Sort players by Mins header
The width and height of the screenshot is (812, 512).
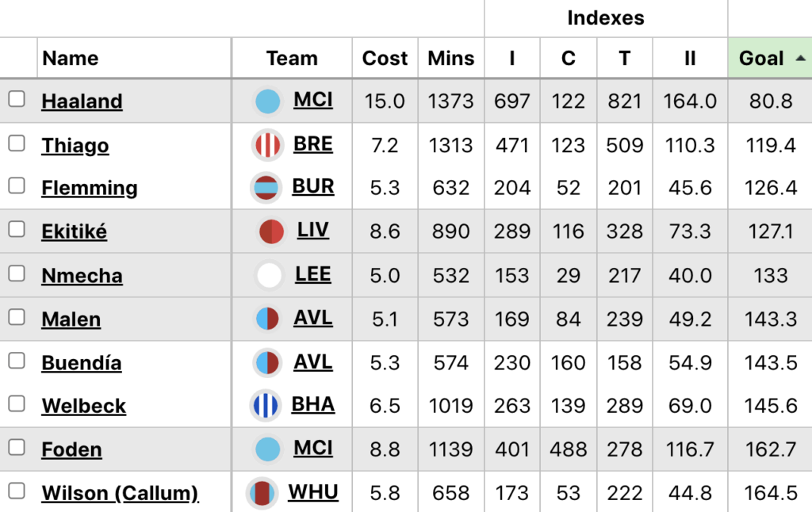(450, 59)
